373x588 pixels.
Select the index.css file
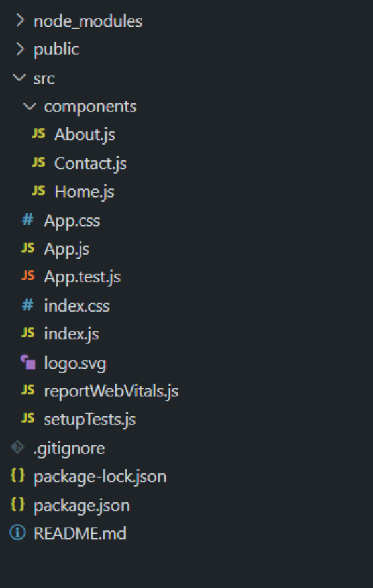(77, 306)
